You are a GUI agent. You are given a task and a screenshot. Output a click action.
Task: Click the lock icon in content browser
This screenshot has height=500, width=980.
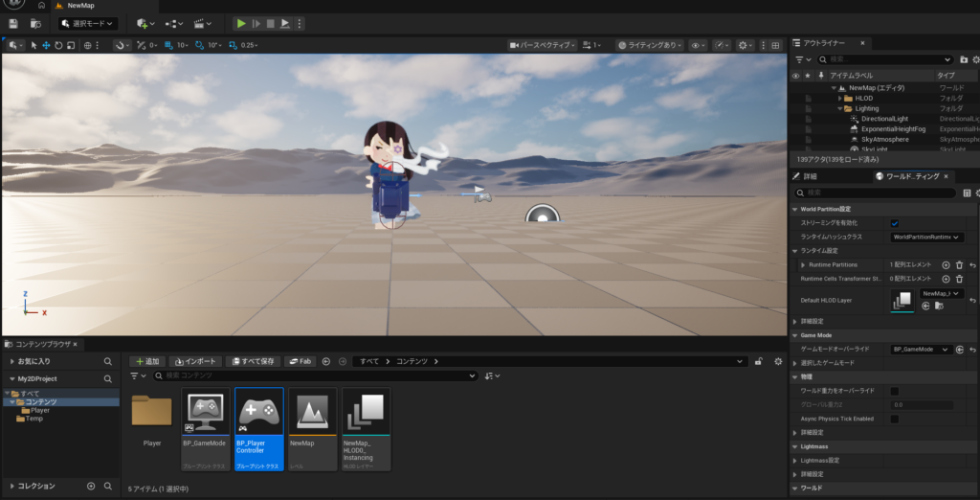click(x=758, y=361)
